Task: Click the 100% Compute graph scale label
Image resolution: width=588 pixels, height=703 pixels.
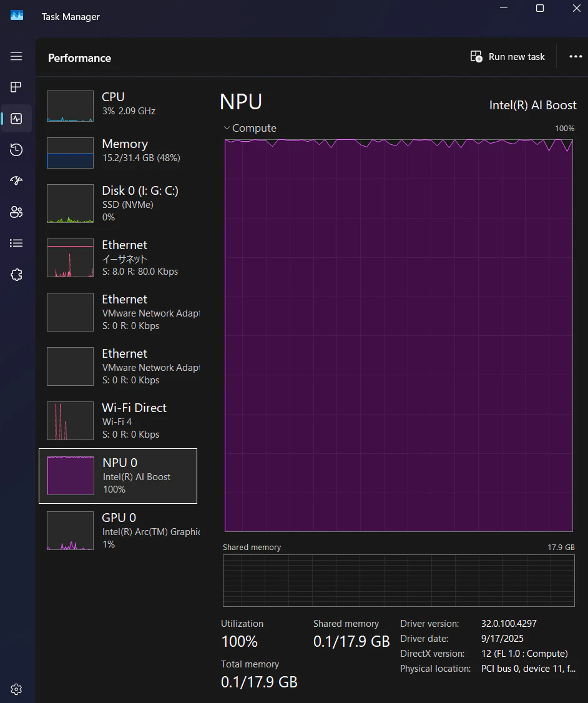Action: (565, 128)
